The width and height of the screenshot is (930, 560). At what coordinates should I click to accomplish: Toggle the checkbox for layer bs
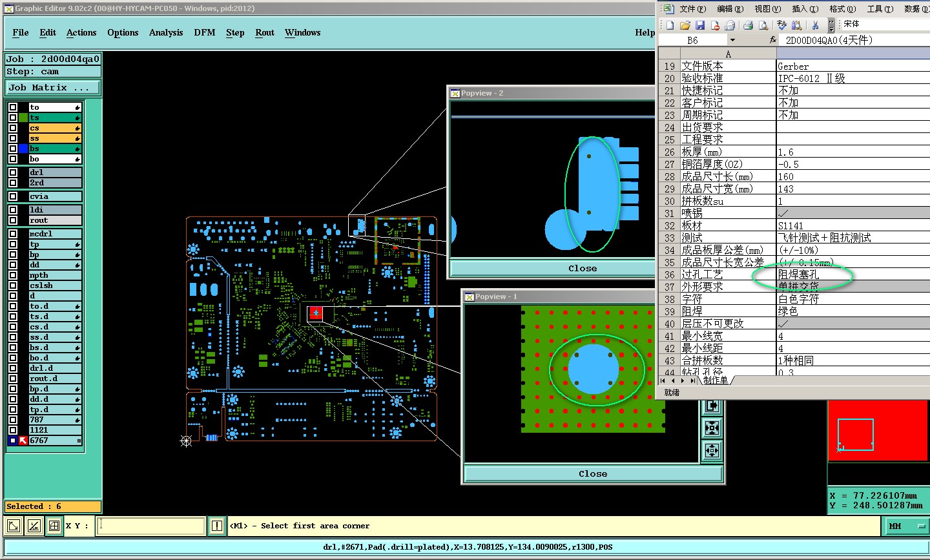pos(13,149)
